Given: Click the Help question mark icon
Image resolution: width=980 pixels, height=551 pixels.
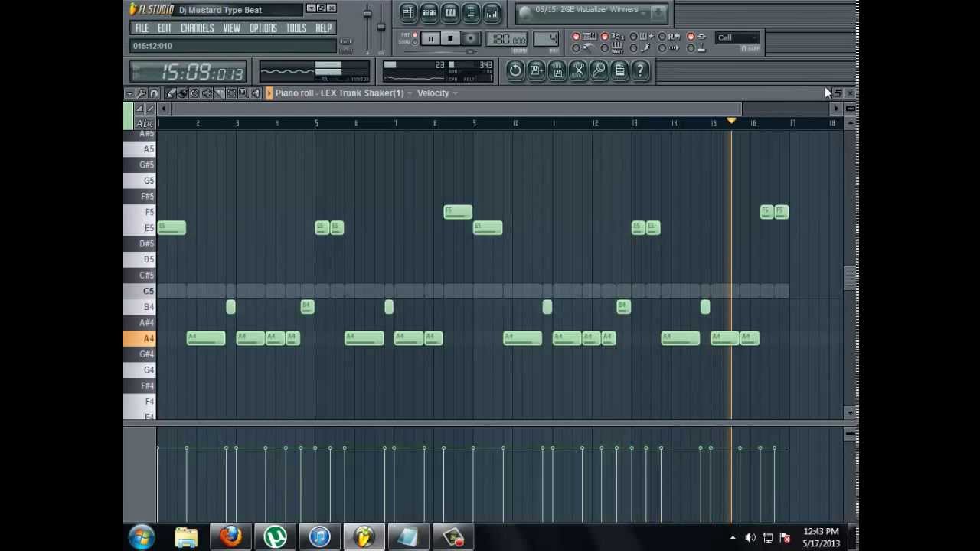Looking at the screenshot, I should click(x=640, y=70).
